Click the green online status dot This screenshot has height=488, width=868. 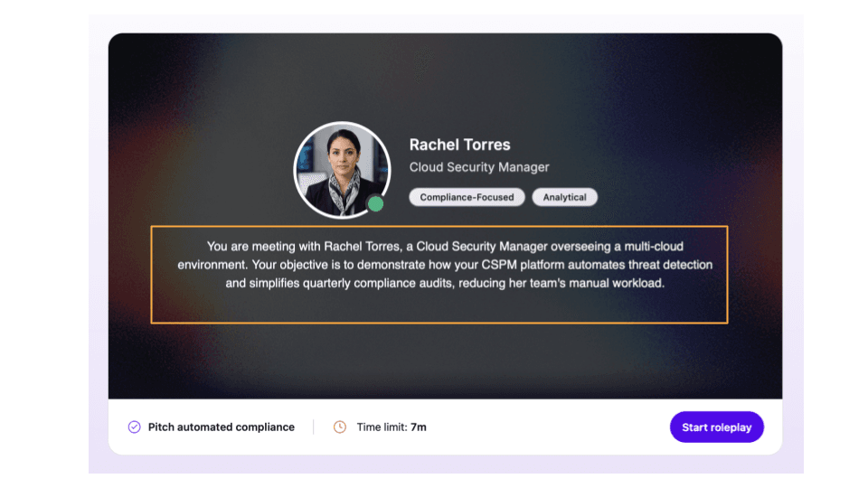(x=376, y=204)
